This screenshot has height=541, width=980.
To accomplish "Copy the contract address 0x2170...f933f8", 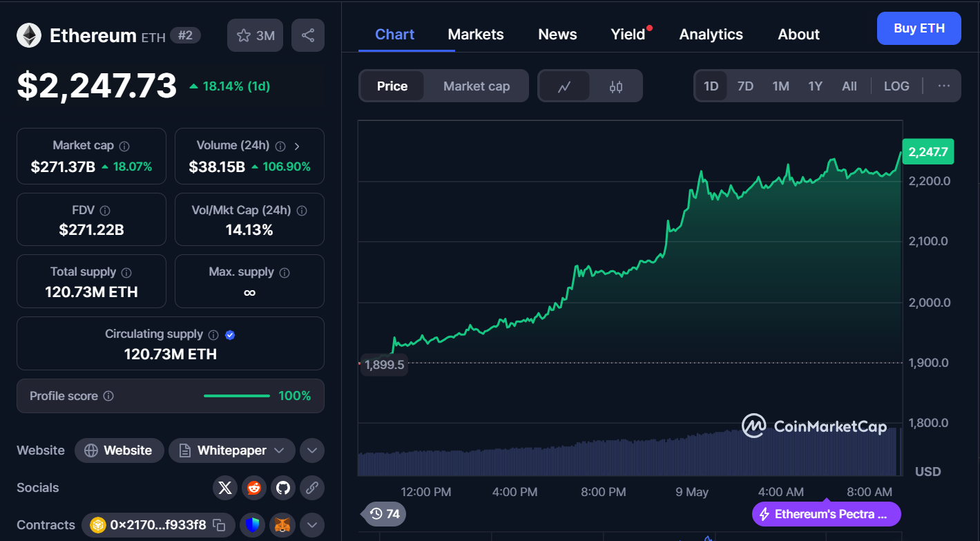I will (219, 525).
